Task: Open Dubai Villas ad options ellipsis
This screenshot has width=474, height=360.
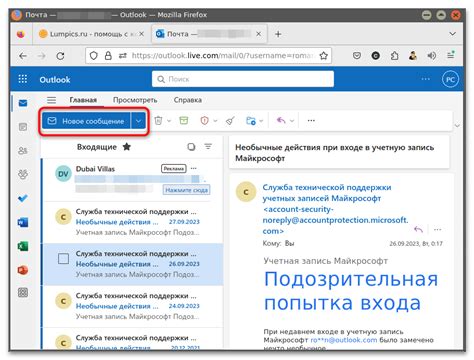Action: pos(194,168)
